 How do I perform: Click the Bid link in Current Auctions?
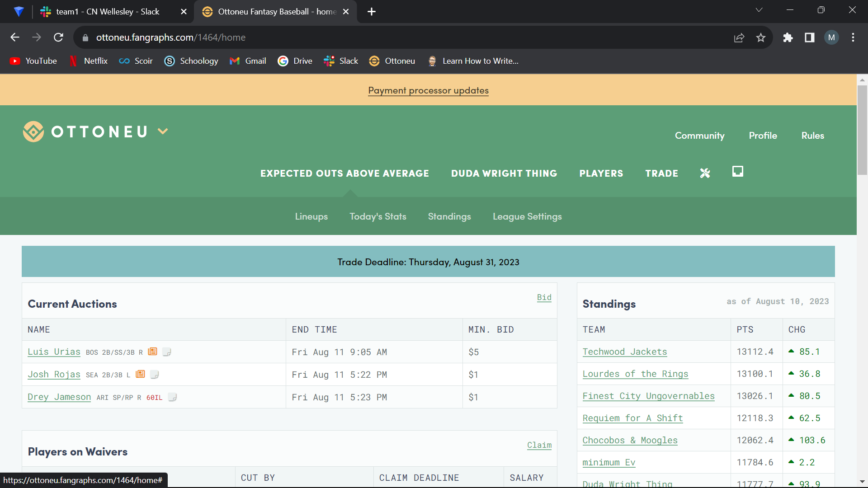click(544, 297)
